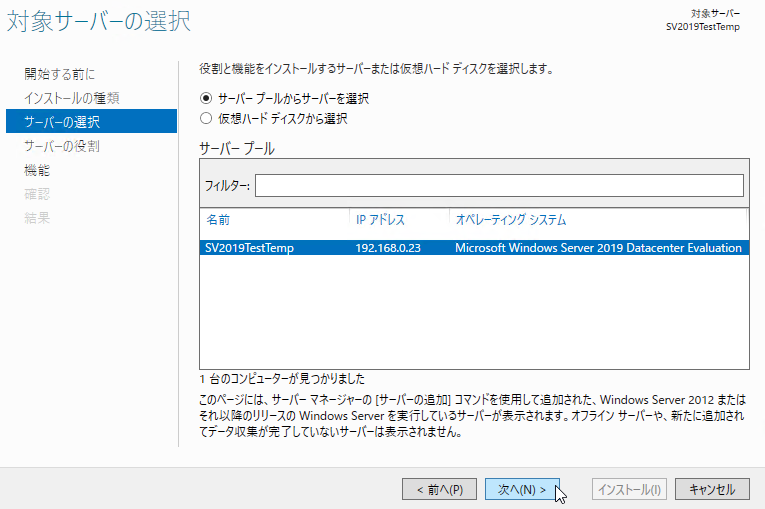
Task: Sort the list by 名前 column header
Action: click(218, 220)
